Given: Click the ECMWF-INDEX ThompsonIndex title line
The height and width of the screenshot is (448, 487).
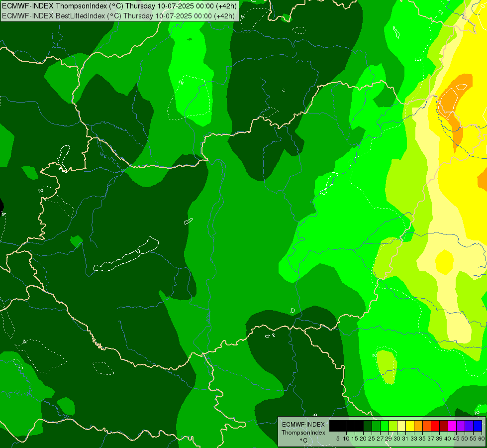Looking at the screenshot, I should tap(119, 6).
